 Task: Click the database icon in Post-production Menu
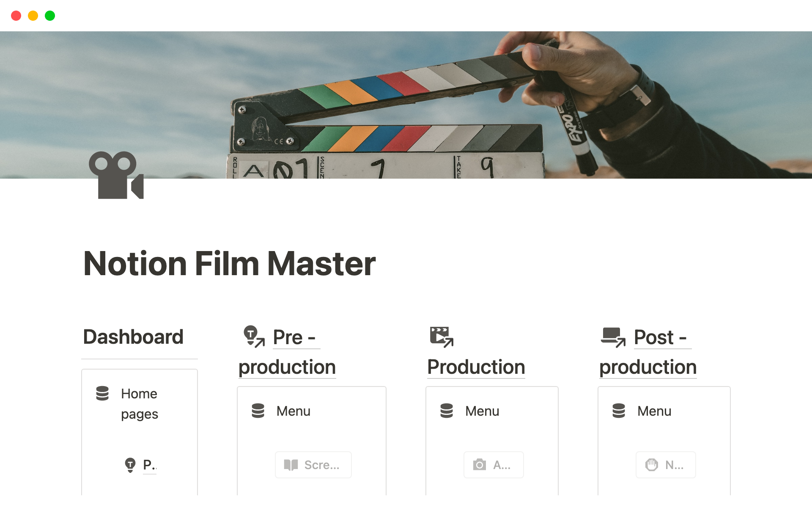[x=619, y=411]
